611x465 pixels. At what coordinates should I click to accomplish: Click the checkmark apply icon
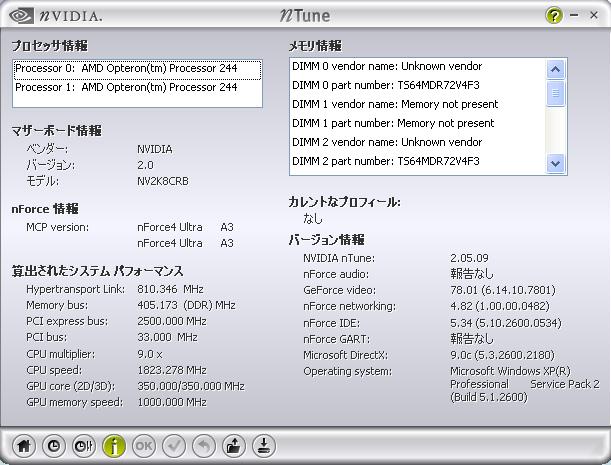click(x=174, y=446)
